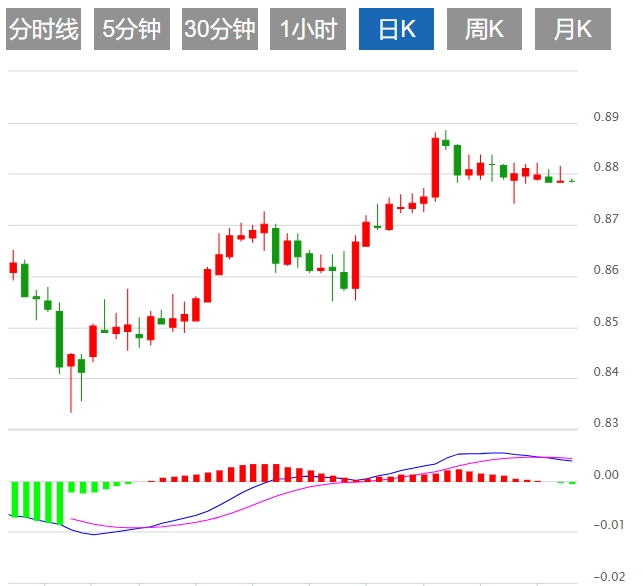This screenshot has height=586, width=643.
Task: Click the last small green candlestick
Action: (572, 181)
